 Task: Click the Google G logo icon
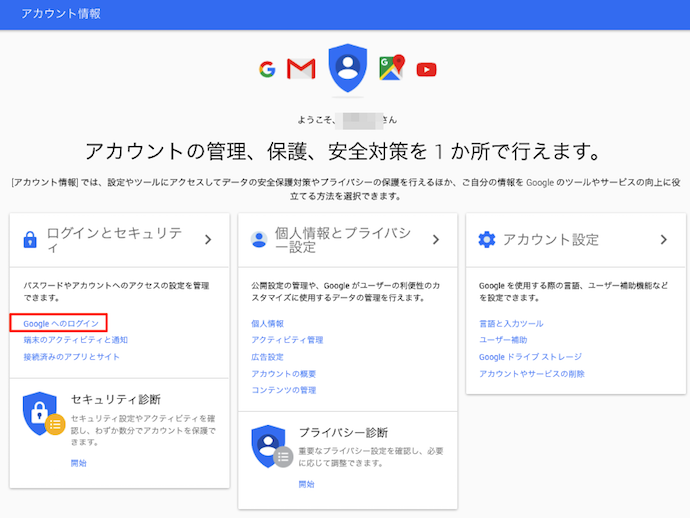267,70
